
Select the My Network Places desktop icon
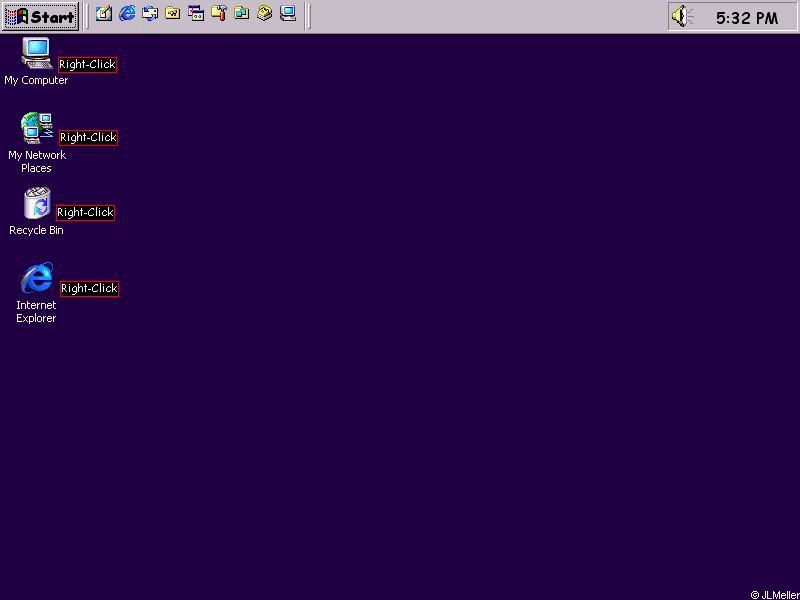tap(37, 128)
